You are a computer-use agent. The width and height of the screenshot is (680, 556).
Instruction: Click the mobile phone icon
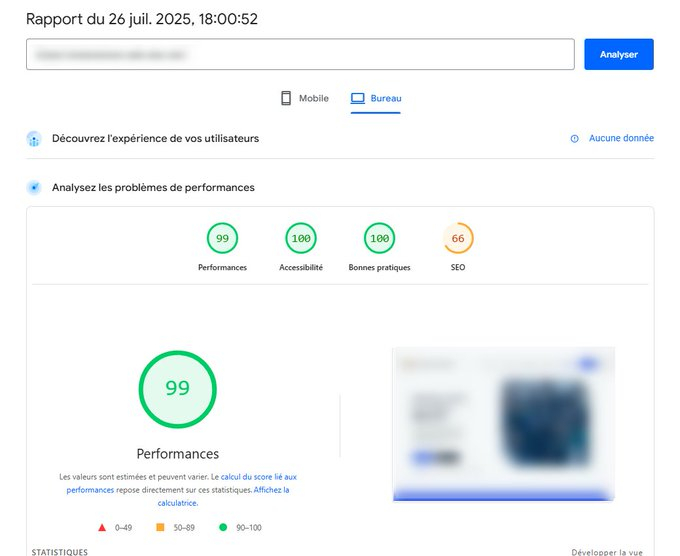286,98
